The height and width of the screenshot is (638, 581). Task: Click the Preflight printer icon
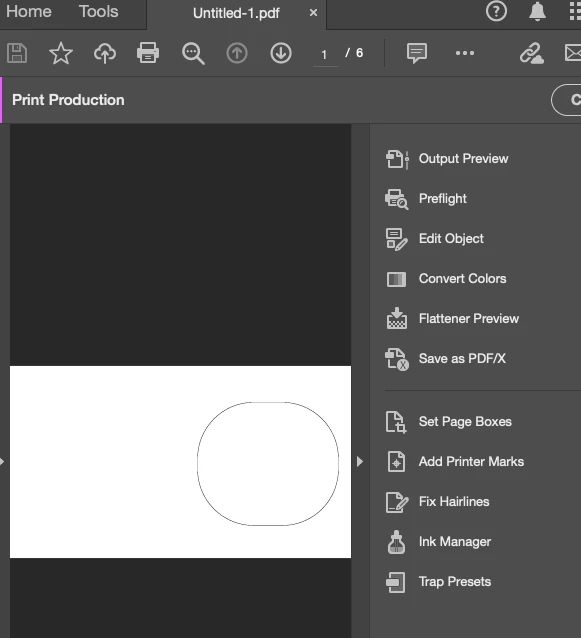pos(397,199)
